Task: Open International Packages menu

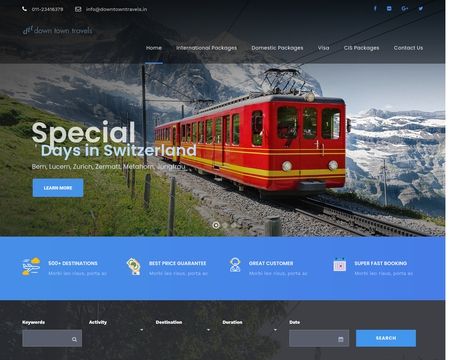Action: [x=206, y=48]
